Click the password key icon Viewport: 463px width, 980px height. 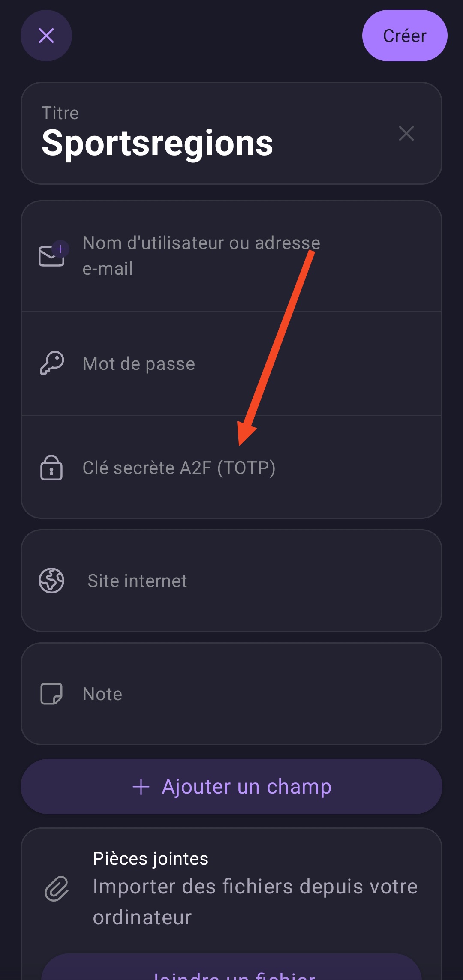tap(52, 363)
